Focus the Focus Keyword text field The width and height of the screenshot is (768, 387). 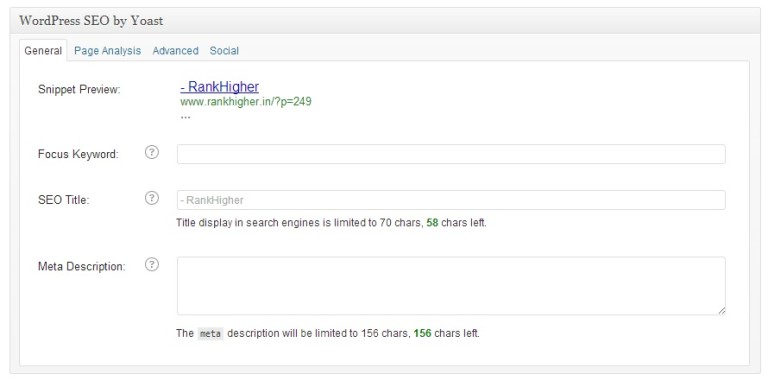(x=451, y=154)
